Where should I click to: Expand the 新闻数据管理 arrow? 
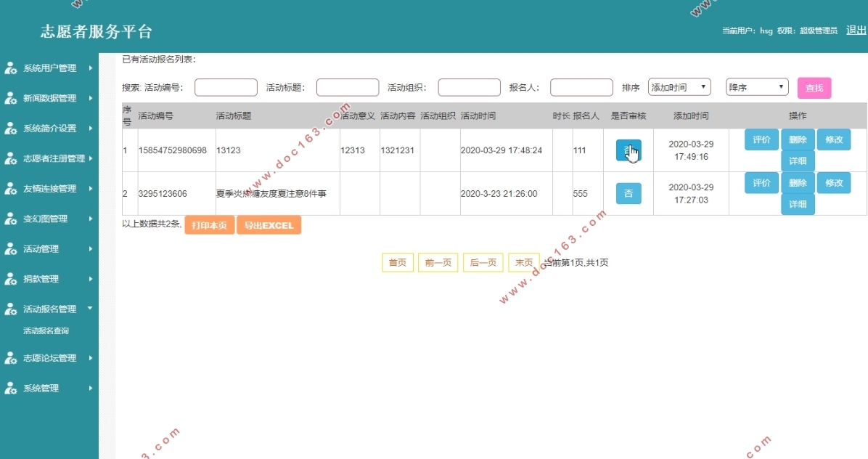(90, 98)
